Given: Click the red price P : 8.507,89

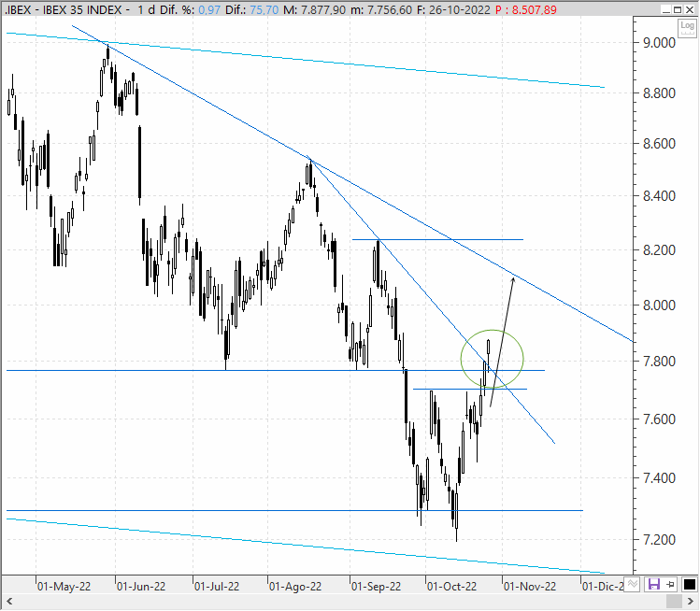Looking at the screenshot, I should pos(526,9).
